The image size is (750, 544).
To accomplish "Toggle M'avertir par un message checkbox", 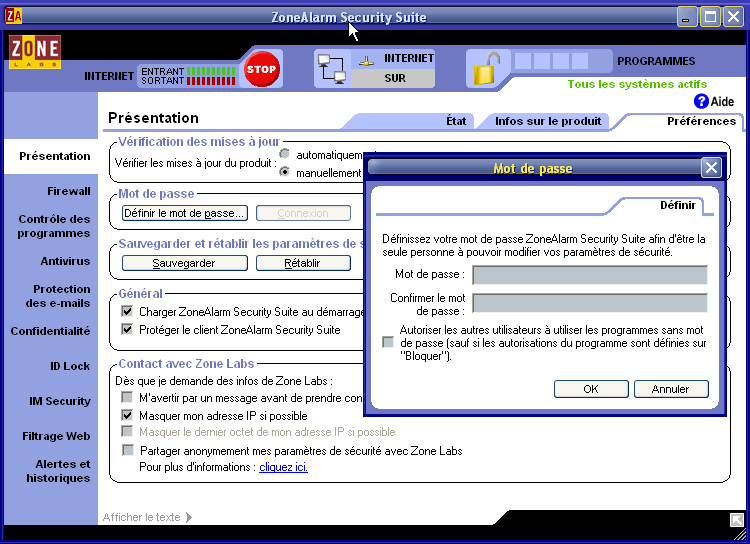I will [x=127, y=397].
